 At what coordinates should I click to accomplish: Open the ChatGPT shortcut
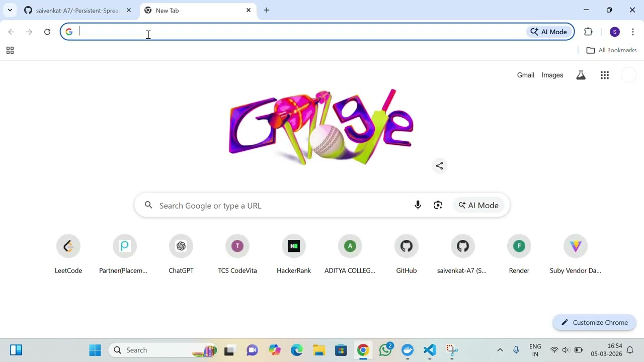coord(181,254)
